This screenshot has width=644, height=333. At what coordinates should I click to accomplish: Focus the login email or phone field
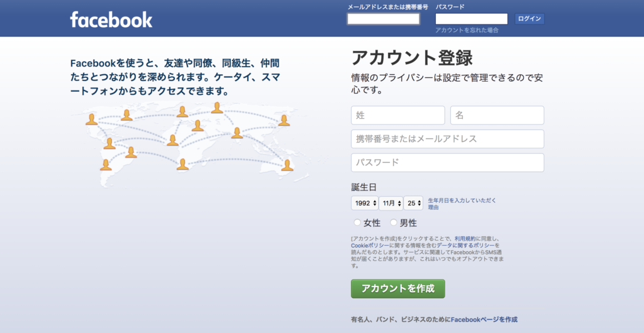tap(383, 19)
